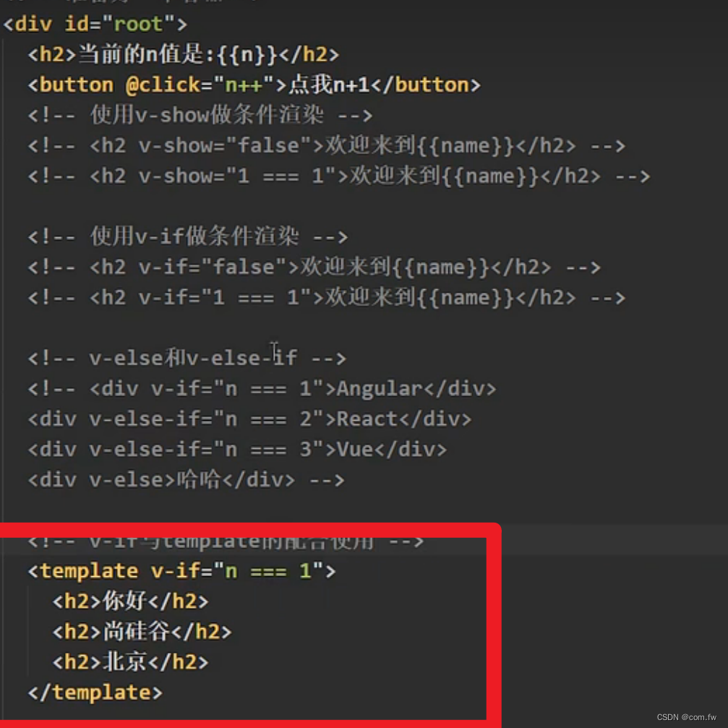
Task: Click the v-else 哈哈 div line
Action: (187, 480)
